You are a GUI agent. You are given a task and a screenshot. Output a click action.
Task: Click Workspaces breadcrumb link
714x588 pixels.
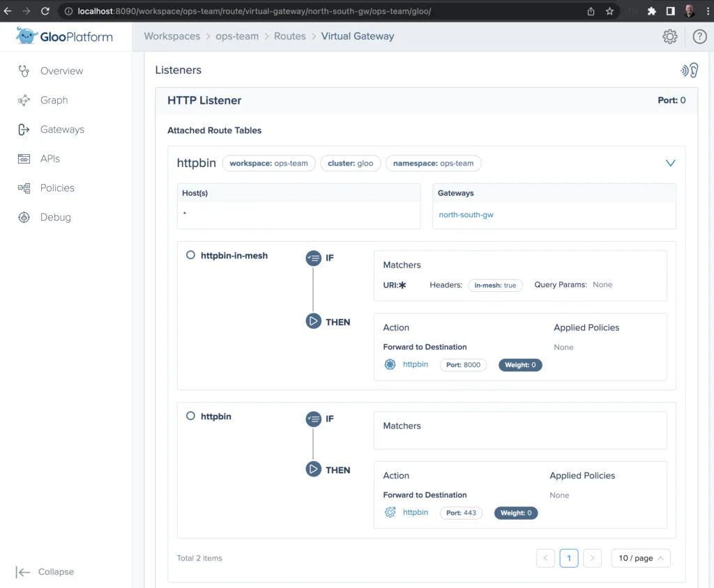point(172,36)
